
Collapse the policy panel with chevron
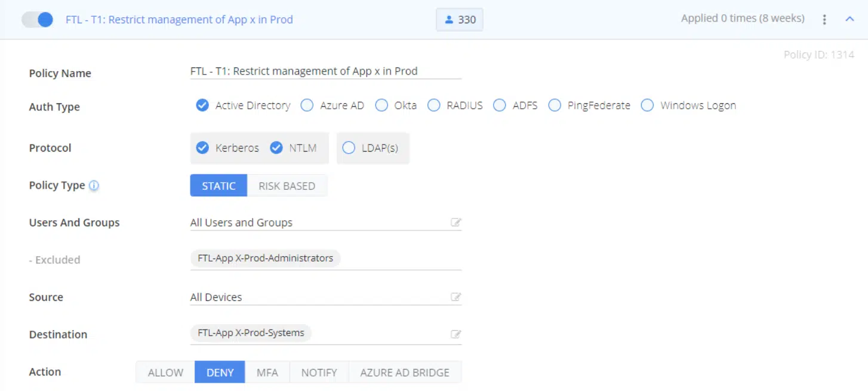850,19
